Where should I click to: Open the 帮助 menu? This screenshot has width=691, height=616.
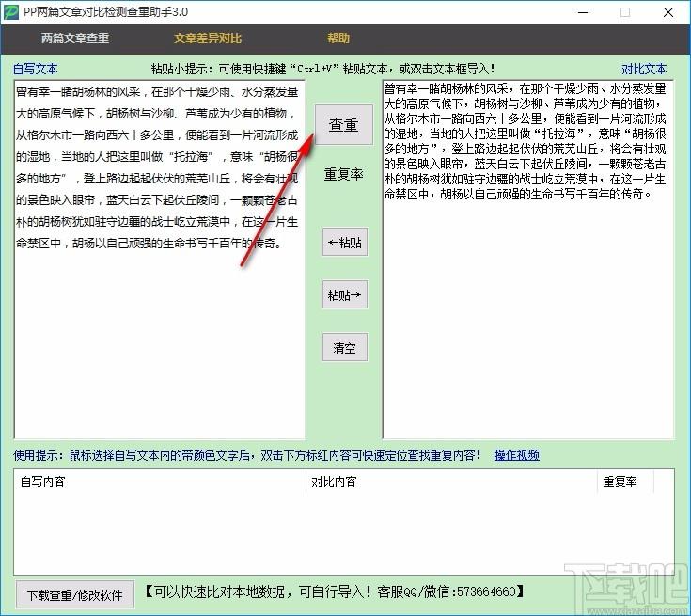point(338,39)
